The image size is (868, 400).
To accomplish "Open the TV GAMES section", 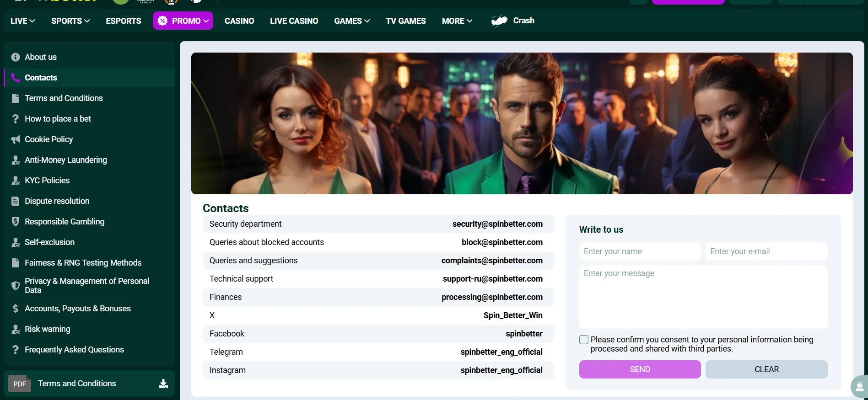I will [x=406, y=21].
